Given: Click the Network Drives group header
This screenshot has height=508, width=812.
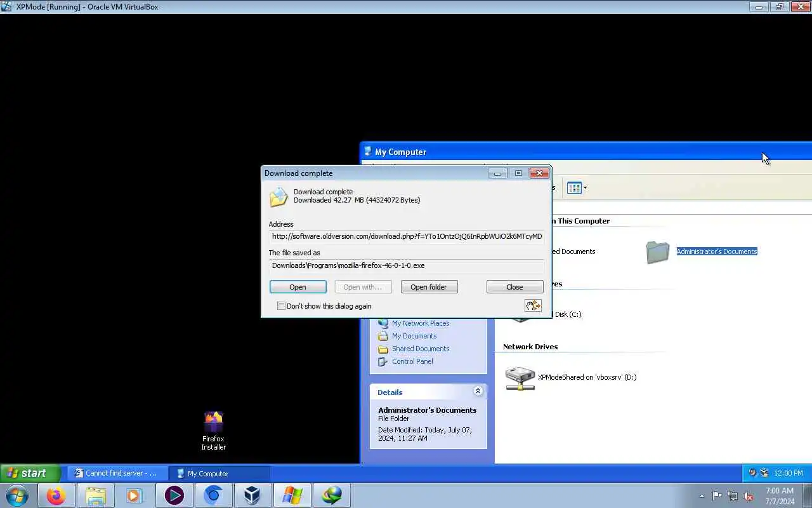Looking at the screenshot, I should 530,347.
